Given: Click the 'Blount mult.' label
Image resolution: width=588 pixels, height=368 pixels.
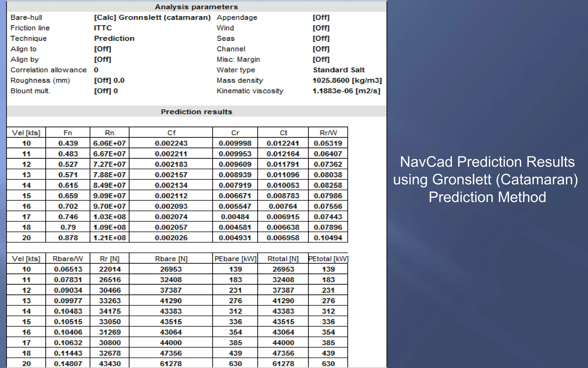Looking at the screenshot, I should 30,91.
